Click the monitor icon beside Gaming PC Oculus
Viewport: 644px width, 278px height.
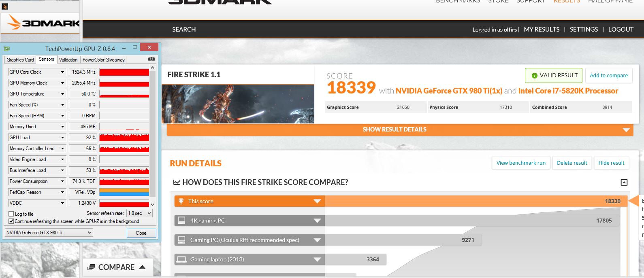[181, 240]
